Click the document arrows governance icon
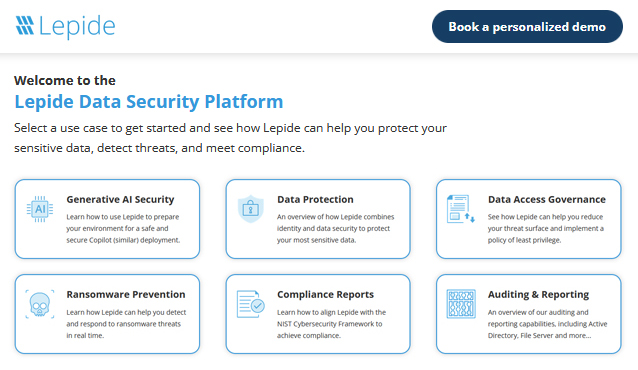 461,209
